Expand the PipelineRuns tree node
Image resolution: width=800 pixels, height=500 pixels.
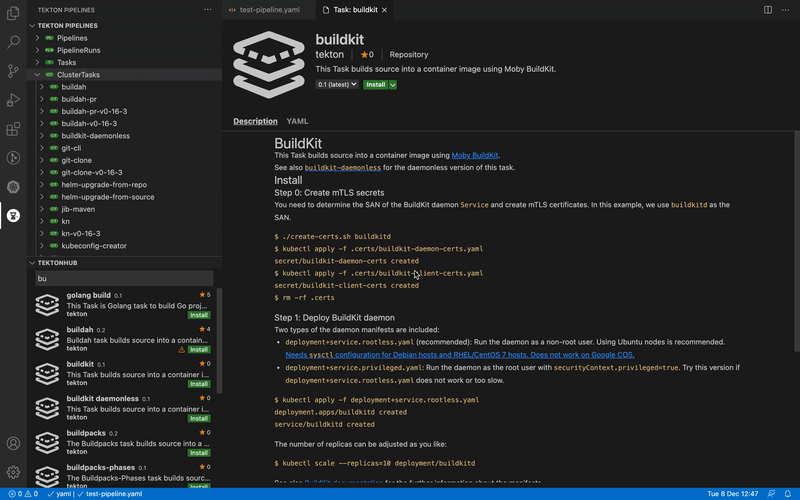point(37,50)
